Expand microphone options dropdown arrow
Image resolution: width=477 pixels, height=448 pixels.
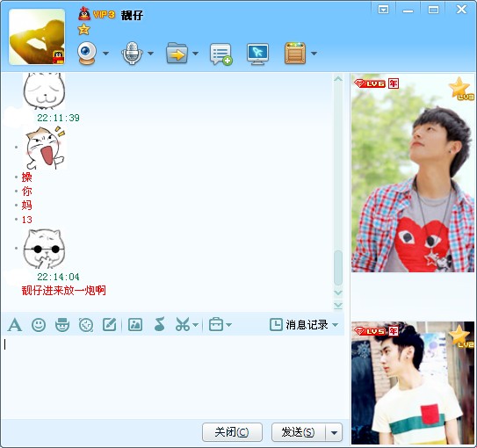tap(150, 54)
